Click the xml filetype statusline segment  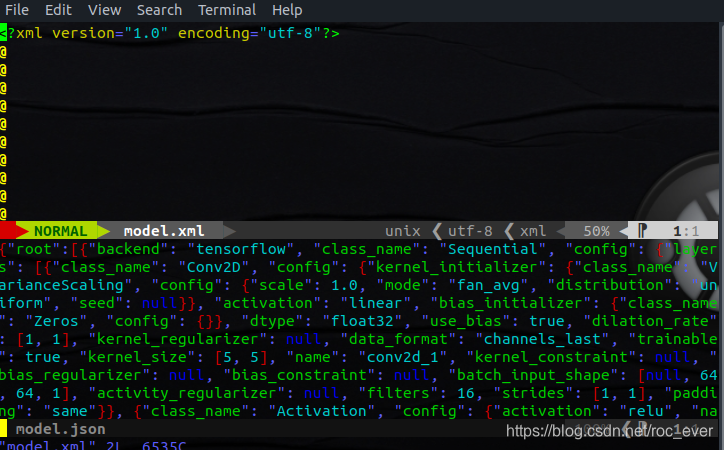(x=533, y=231)
